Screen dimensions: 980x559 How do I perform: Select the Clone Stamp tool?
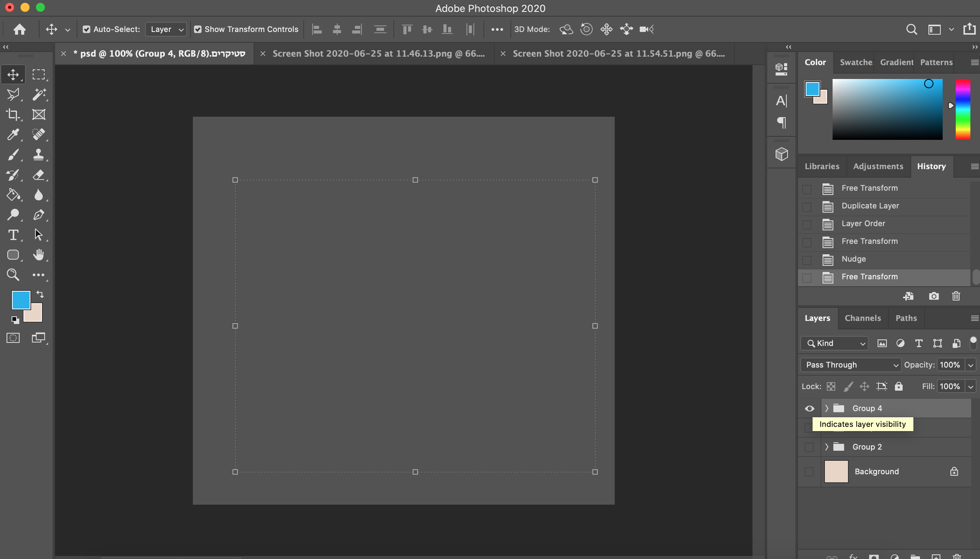38,155
